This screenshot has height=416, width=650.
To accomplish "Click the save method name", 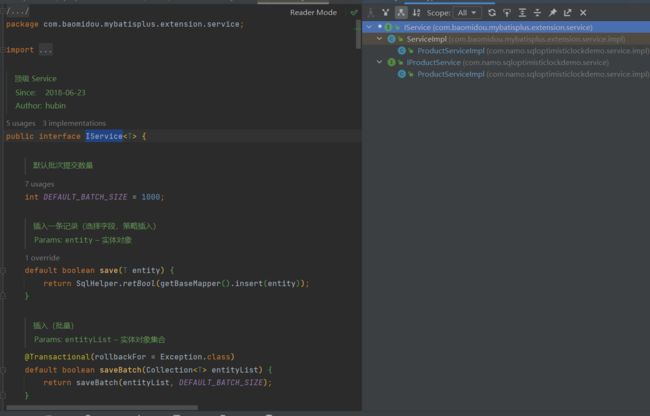I will [109, 270].
